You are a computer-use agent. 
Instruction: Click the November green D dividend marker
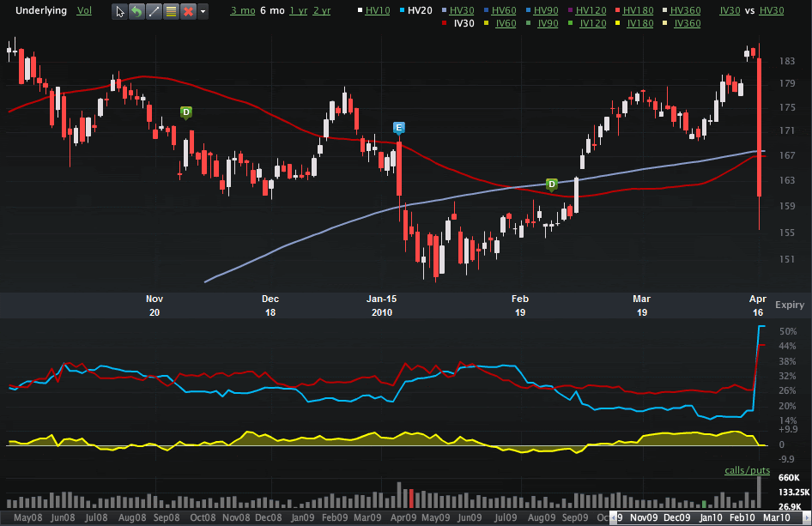tap(186, 112)
